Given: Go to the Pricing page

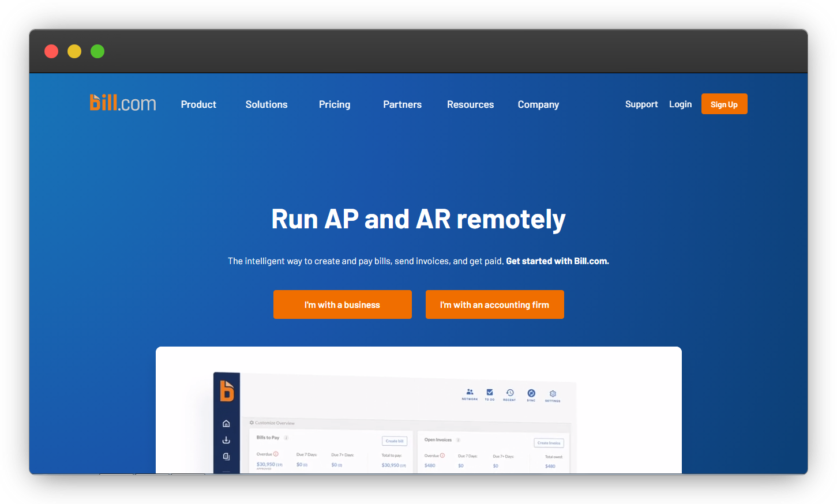Looking at the screenshot, I should click(335, 104).
